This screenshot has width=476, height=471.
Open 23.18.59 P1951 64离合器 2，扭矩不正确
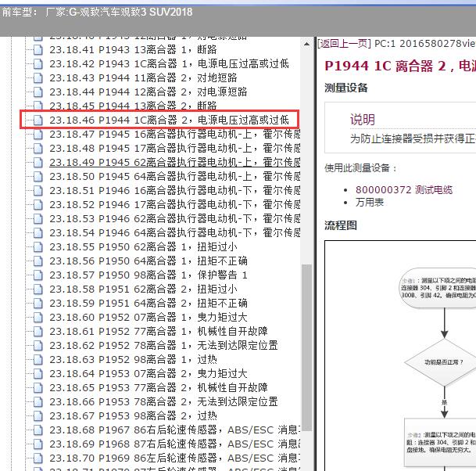(x=149, y=303)
